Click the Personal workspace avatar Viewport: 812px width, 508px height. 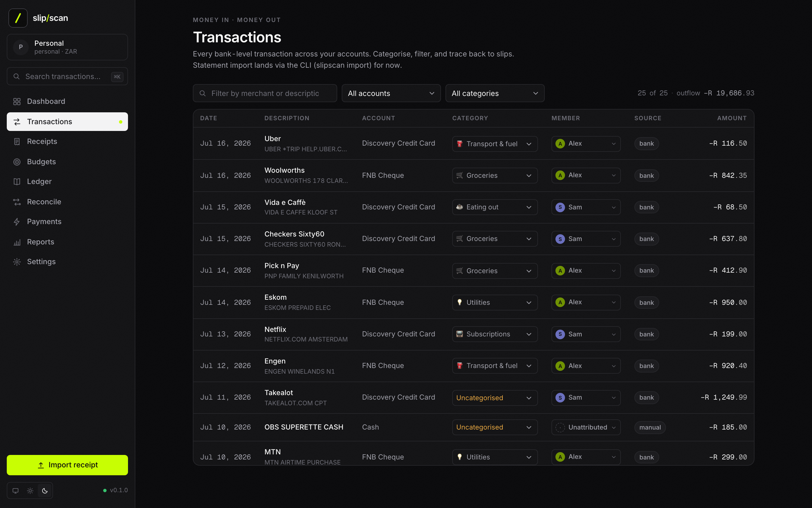click(x=21, y=47)
